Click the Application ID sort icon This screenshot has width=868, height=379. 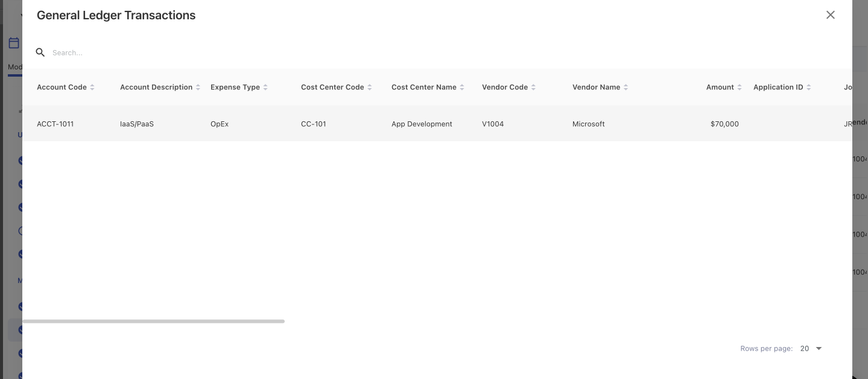(x=809, y=88)
